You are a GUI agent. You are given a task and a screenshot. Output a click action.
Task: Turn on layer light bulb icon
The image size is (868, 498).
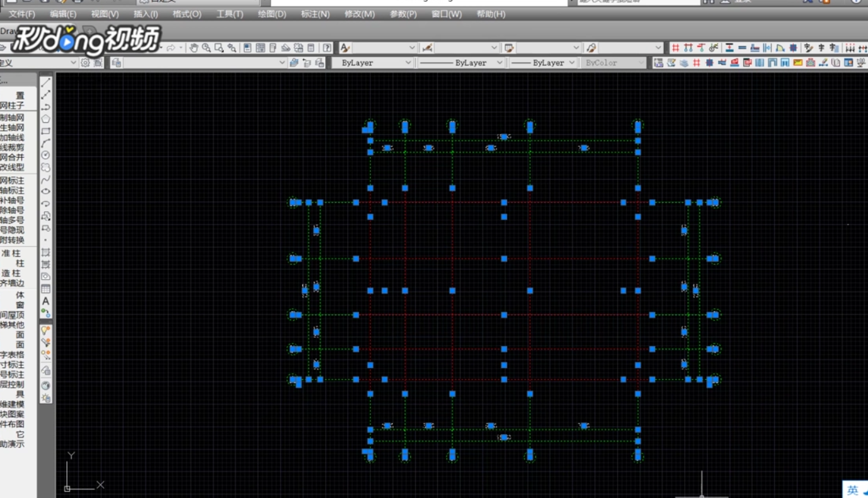(46, 330)
